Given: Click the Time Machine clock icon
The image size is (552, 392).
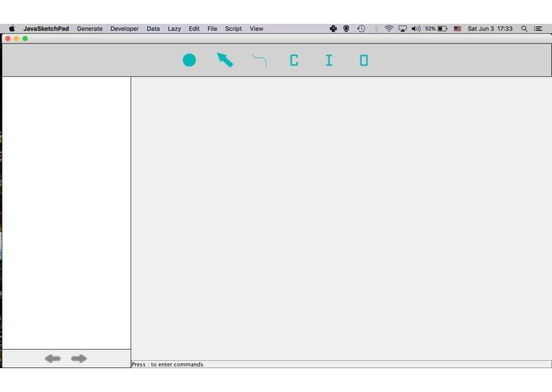Looking at the screenshot, I should pyautogui.click(x=361, y=29).
